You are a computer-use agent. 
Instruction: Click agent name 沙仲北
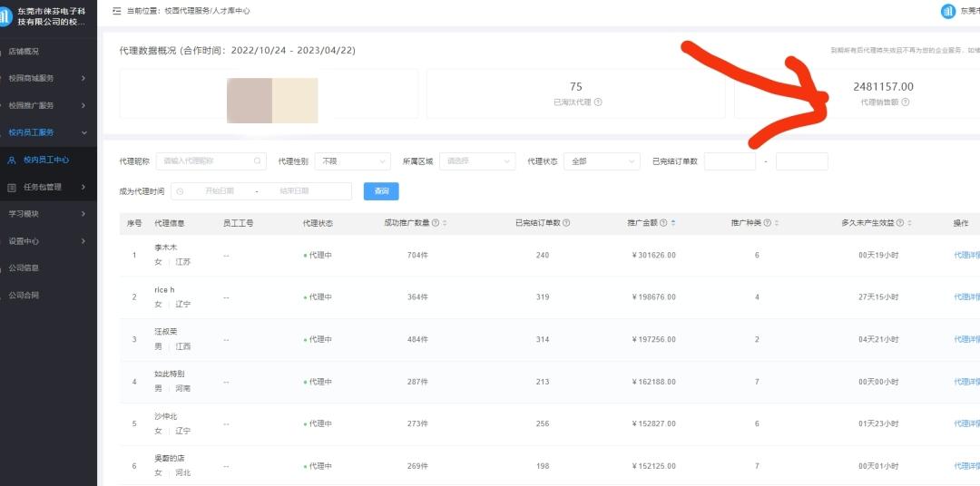coord(166,416)
